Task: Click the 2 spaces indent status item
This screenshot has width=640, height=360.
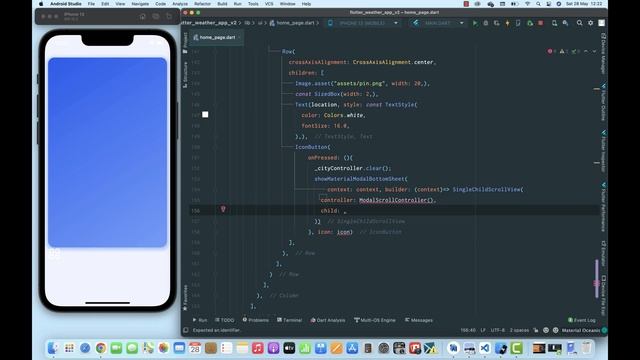Action: pos(519,330)
